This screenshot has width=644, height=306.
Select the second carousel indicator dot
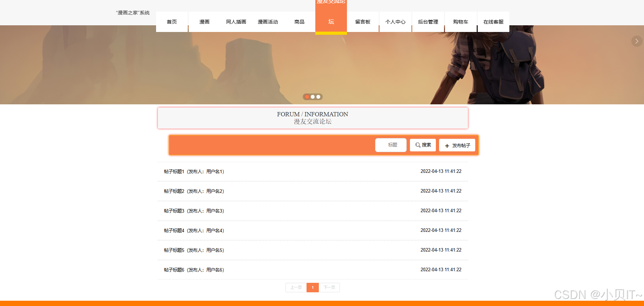pos(313,97)
